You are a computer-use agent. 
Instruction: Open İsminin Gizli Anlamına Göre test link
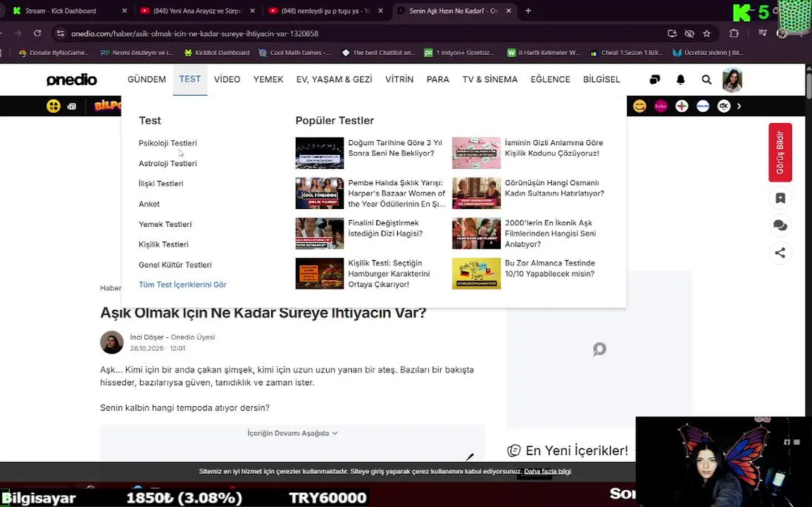554,148
